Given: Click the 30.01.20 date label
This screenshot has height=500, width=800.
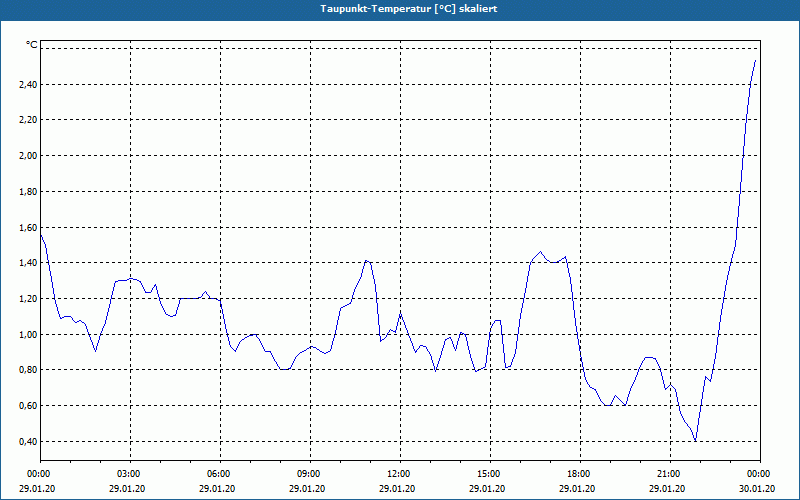Looking at the screenshot, I should (x=757, y=489).
